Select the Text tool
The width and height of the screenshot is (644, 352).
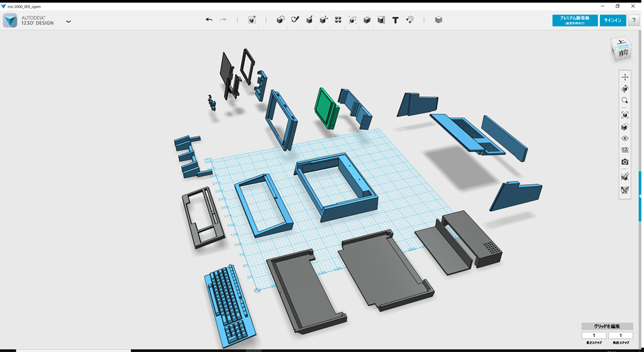(396, 20)
